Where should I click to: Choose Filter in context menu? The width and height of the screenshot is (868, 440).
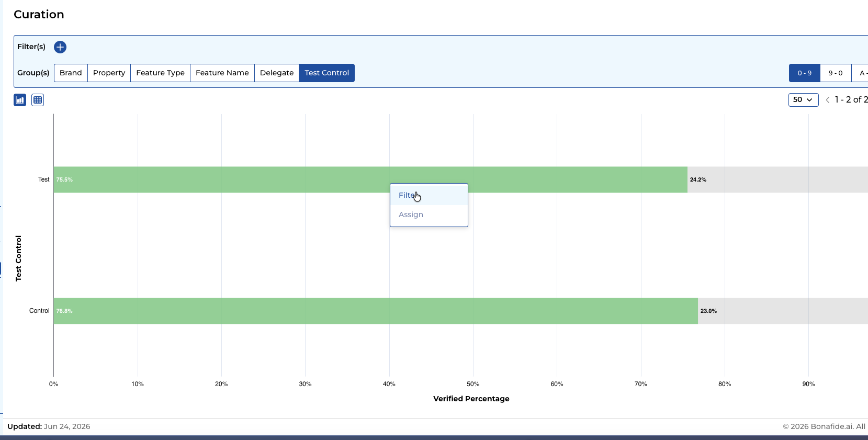click(x=429, y=195)
